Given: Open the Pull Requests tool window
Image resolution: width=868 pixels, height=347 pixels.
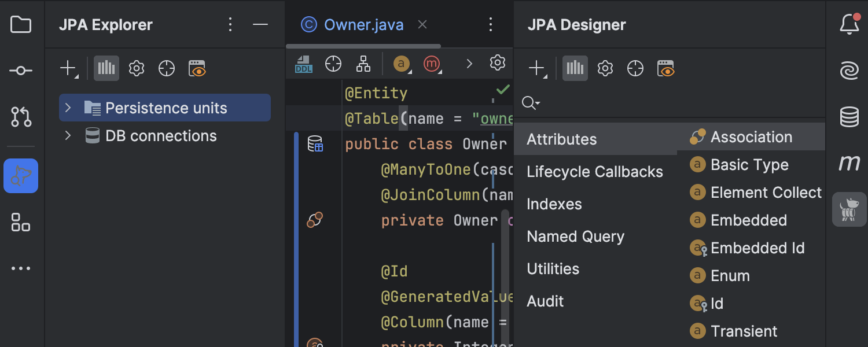Looking at the screenshot, I should coord(21,116).
